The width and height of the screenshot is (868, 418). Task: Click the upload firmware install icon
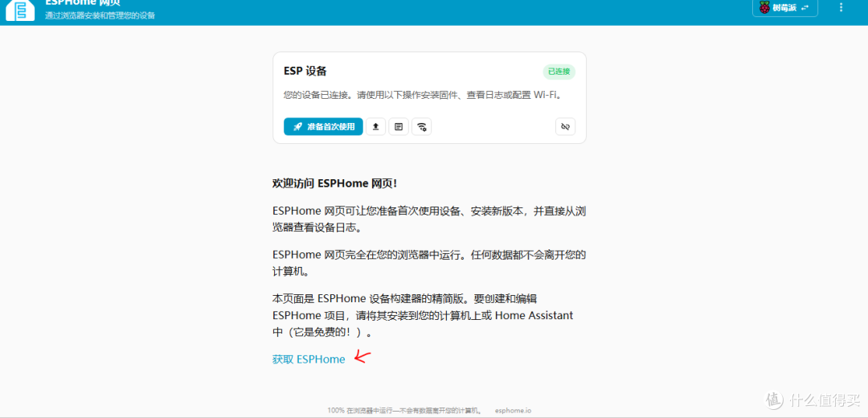tap(375, 127)
